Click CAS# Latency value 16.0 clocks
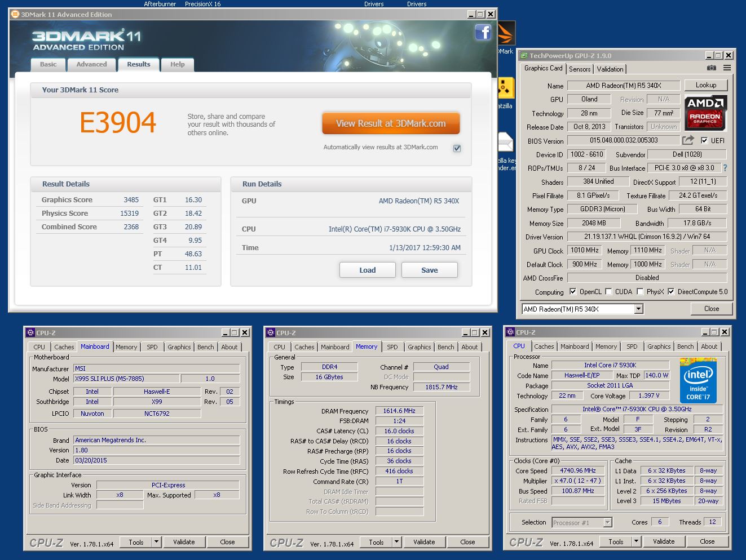Image resolution: width=746 pixels, height=560 pixels. [399, 431]
